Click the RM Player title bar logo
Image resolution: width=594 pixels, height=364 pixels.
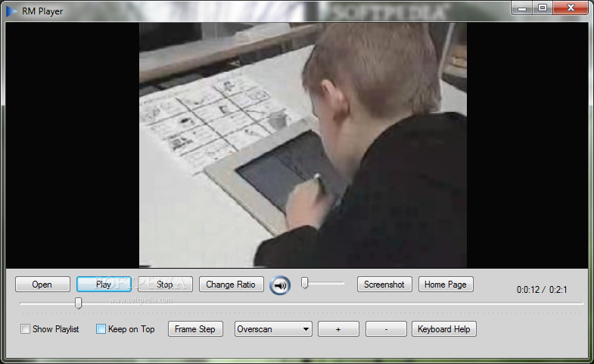pos(11,11)
